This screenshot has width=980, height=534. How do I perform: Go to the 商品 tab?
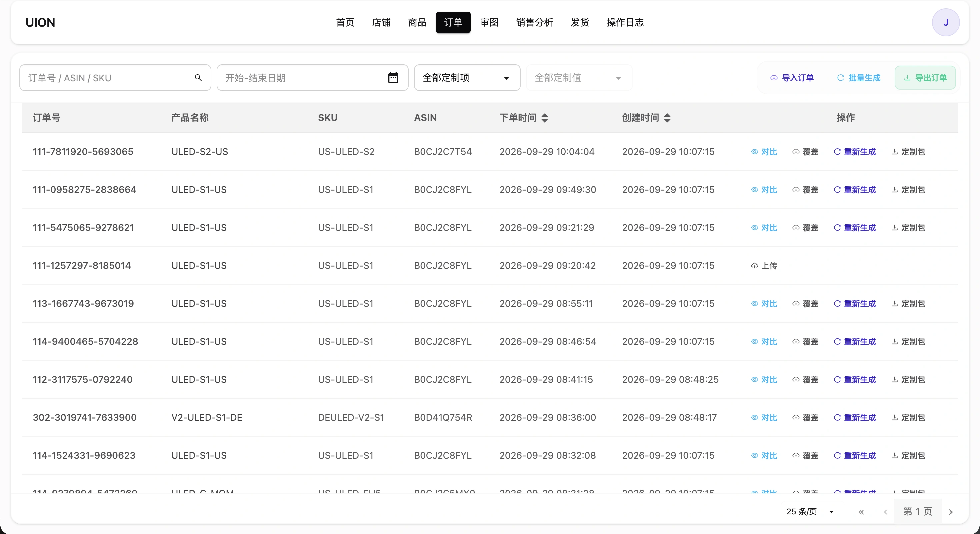pyautogui.click(x=417, y=22)
